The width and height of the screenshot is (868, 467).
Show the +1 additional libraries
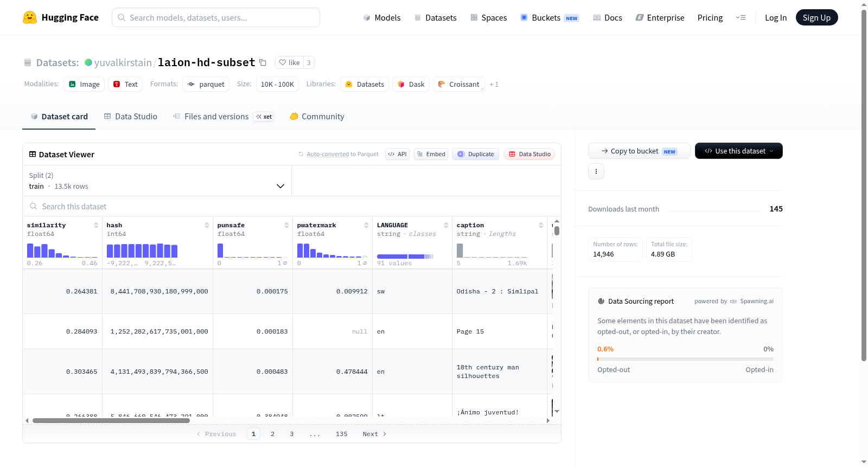pyautogui.click(x=494, y=84)
